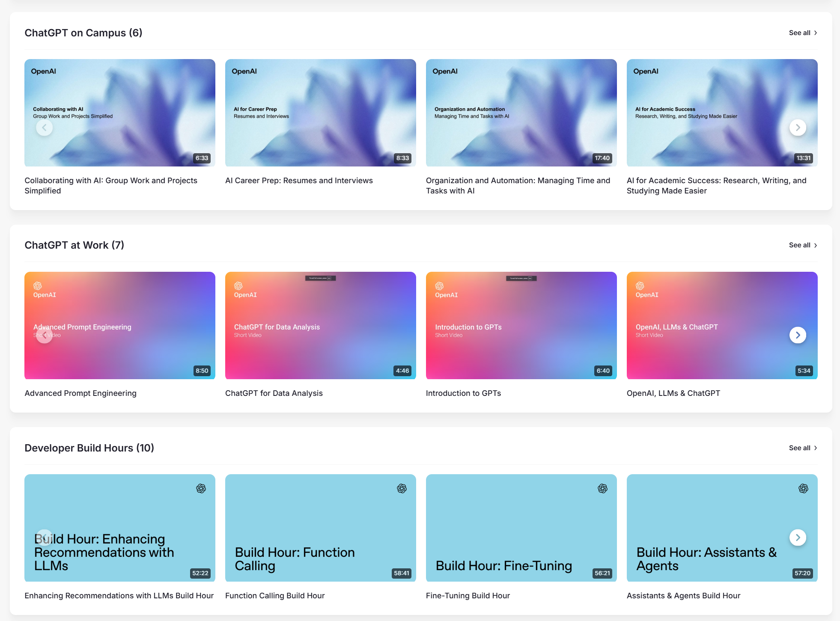Click title 'AI Career Prep: Resumes and Interviews'

[299, 181]
